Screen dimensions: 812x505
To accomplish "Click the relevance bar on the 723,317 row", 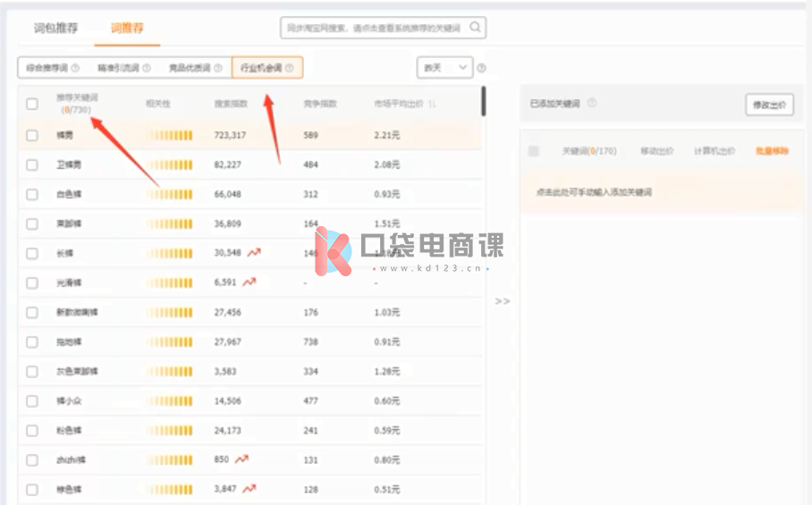I will tap(170, 135).
